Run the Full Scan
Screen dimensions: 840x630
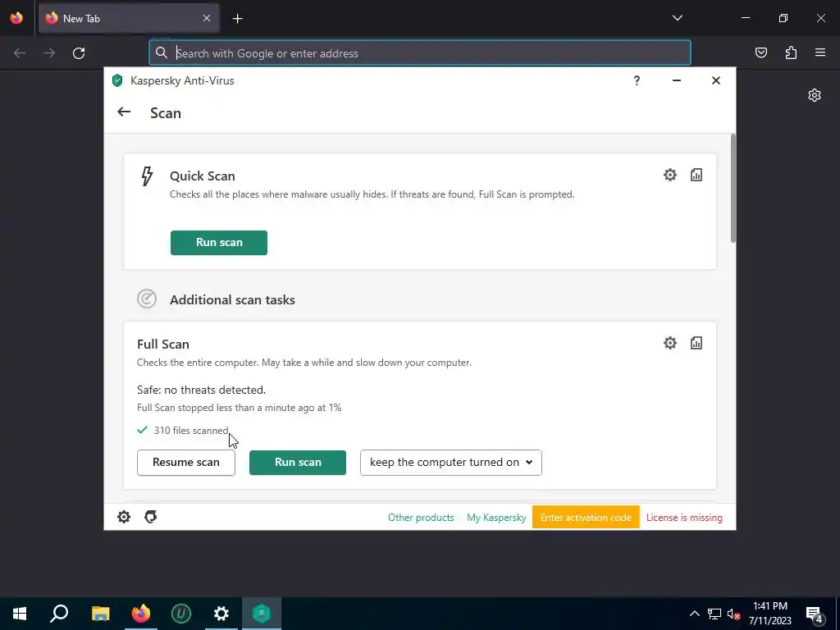[x=297, y=463]
